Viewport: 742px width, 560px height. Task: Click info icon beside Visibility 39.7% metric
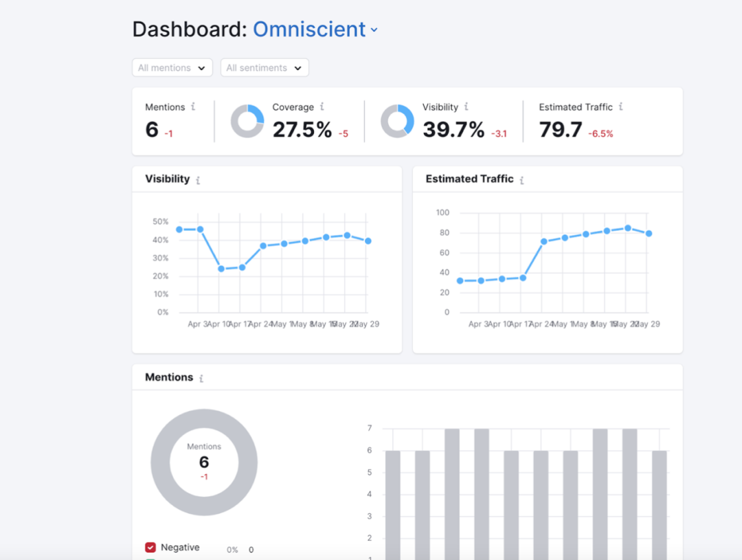(466, 107)
